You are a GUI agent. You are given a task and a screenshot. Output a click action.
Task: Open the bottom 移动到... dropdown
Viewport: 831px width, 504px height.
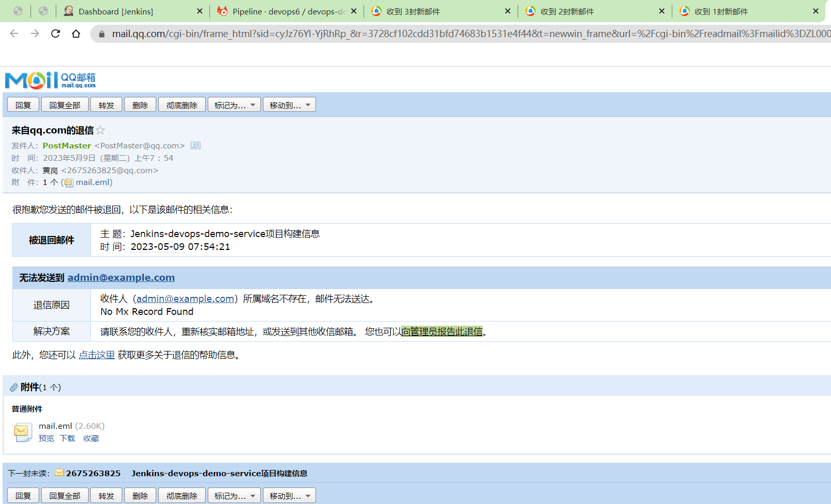tap(289, 495)
